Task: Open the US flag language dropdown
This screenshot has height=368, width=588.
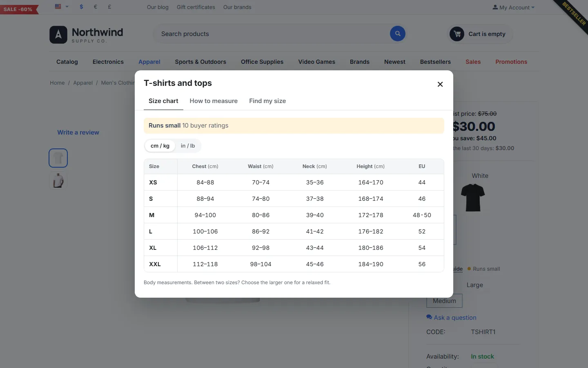Action: 62,7
